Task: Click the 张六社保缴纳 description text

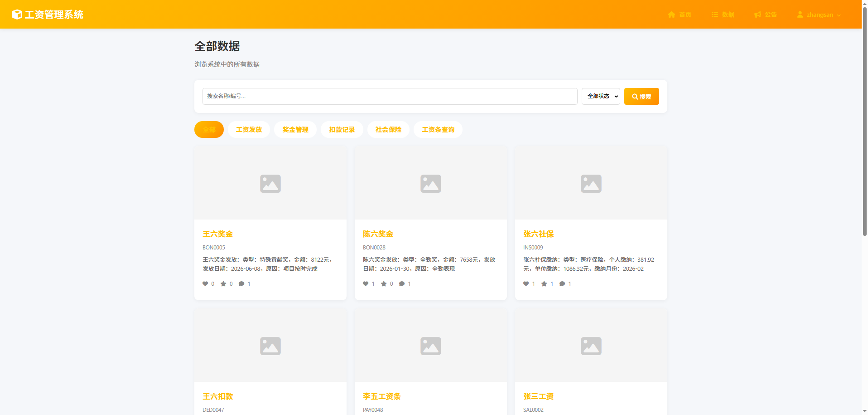Action: [589, 264]
